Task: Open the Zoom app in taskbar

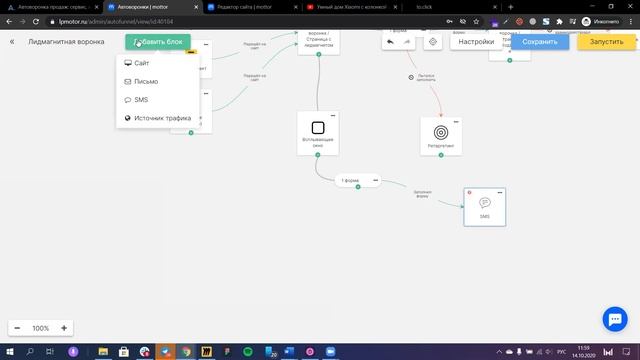Action: point(331,351)
